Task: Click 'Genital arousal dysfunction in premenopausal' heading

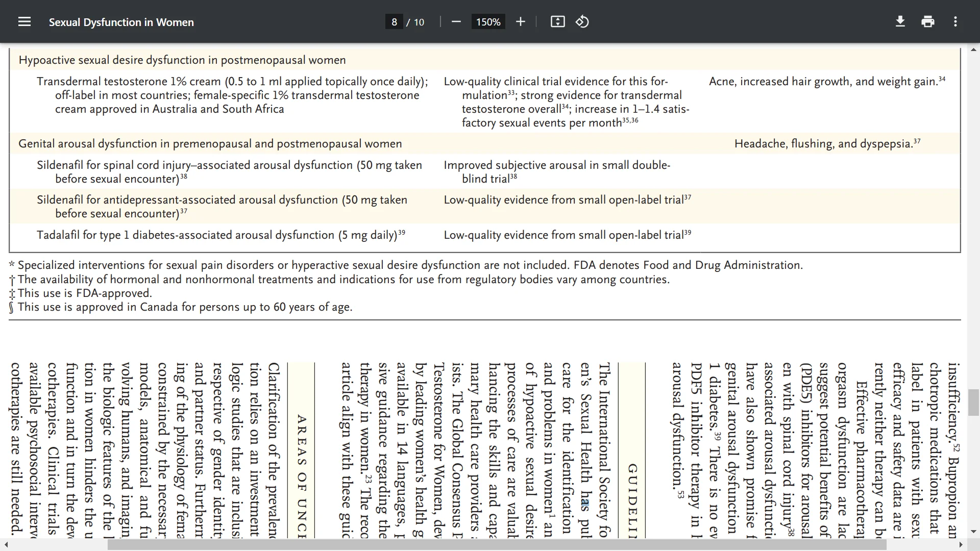Action: 210,144
